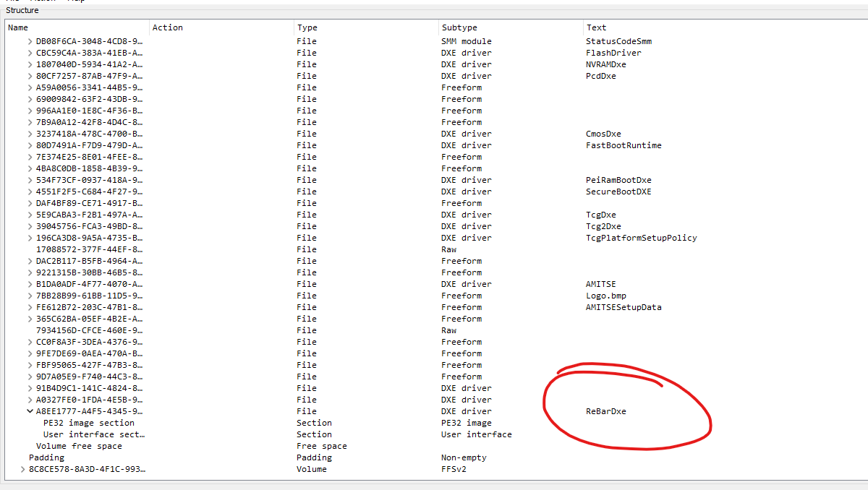Click the PcdDxe text cell
Viewport: 868px width, 490px height.
tap(601, 76)
